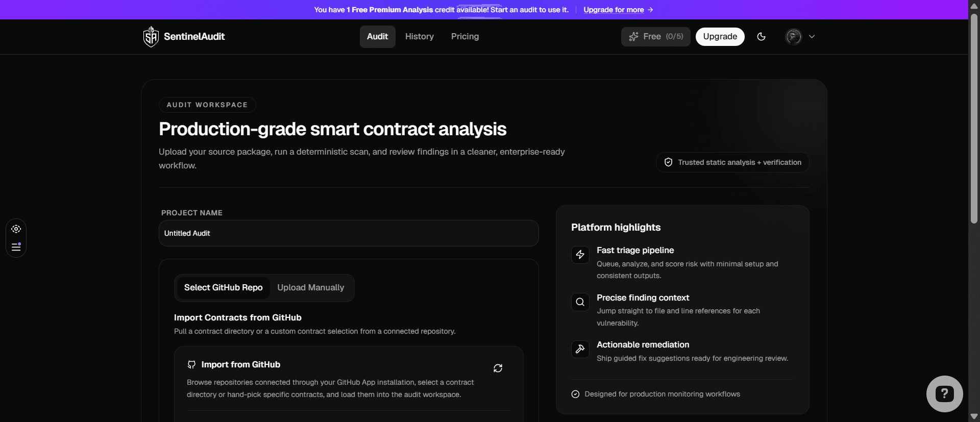The height and width of the screenshot is (422, 980).
Task: Open the findings list icon with notification dot
Action: pos(16,247)
